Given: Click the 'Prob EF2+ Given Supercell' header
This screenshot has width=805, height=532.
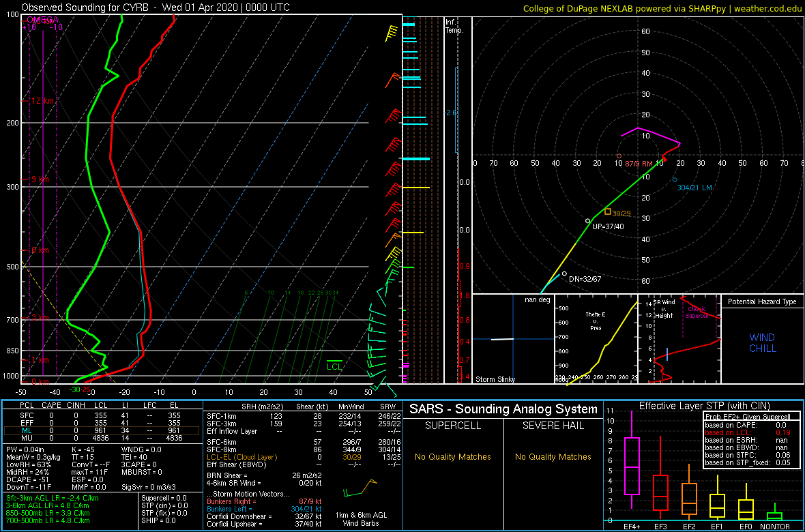Looking at the screenshot, I should tap(748, 416).
